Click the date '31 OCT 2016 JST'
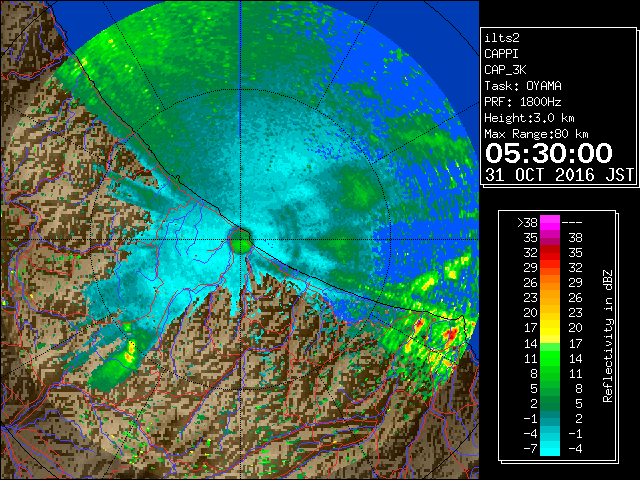 coord(560,175)
